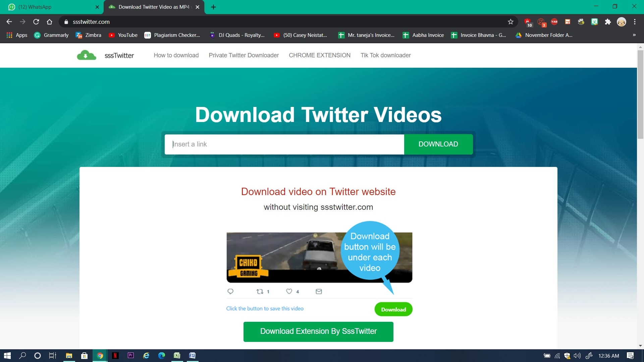This screenshot has height=362, width=644.
Task: Click the page vertical scrollbar thumb
Action: tap(640, 94)
